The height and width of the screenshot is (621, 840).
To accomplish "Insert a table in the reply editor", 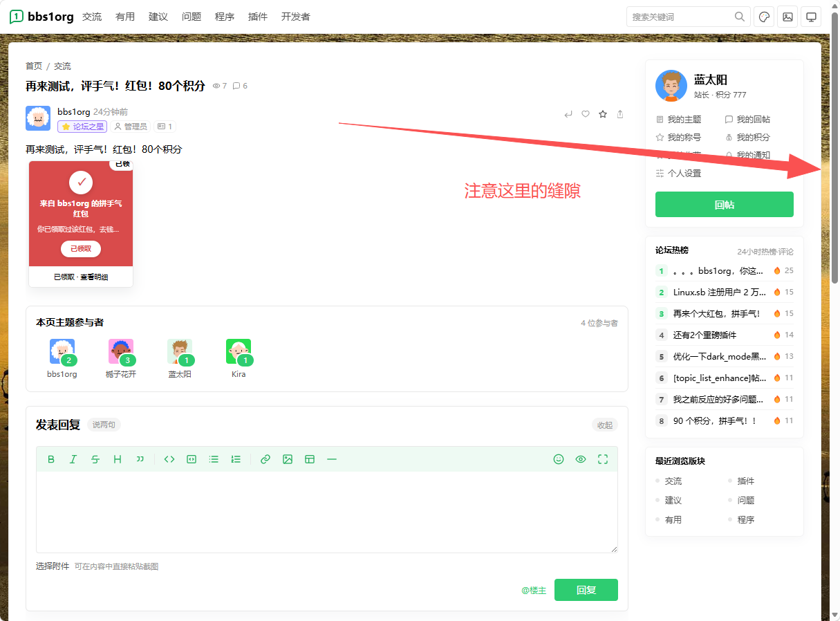I will 310,459.
